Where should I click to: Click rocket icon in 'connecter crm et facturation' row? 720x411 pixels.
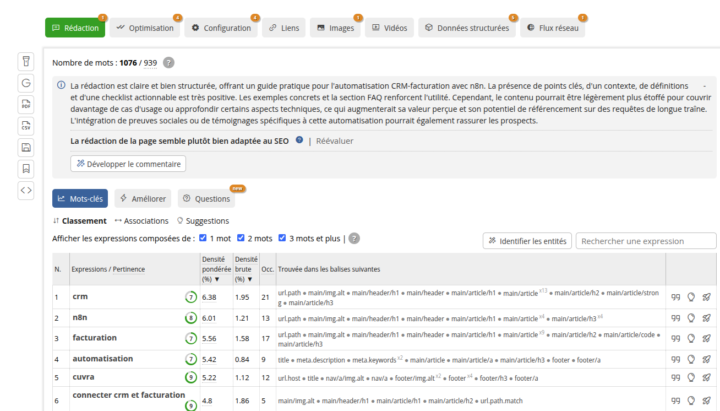tap(707, 400)
